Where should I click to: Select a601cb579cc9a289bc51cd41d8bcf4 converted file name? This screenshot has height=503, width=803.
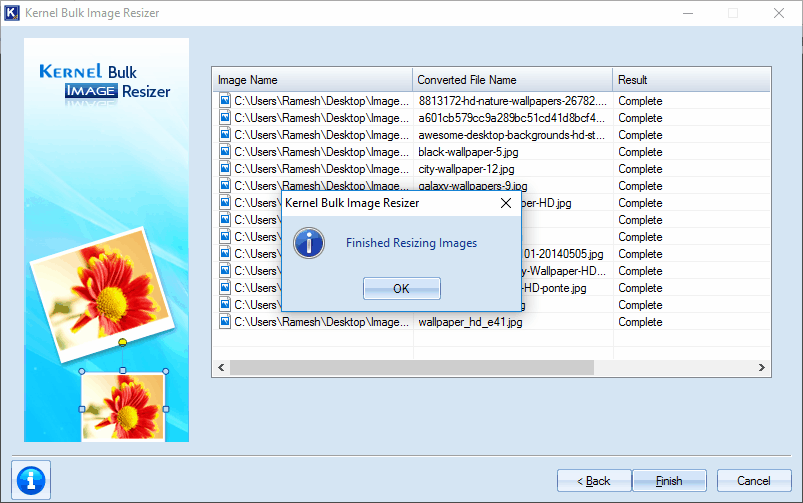511,118
